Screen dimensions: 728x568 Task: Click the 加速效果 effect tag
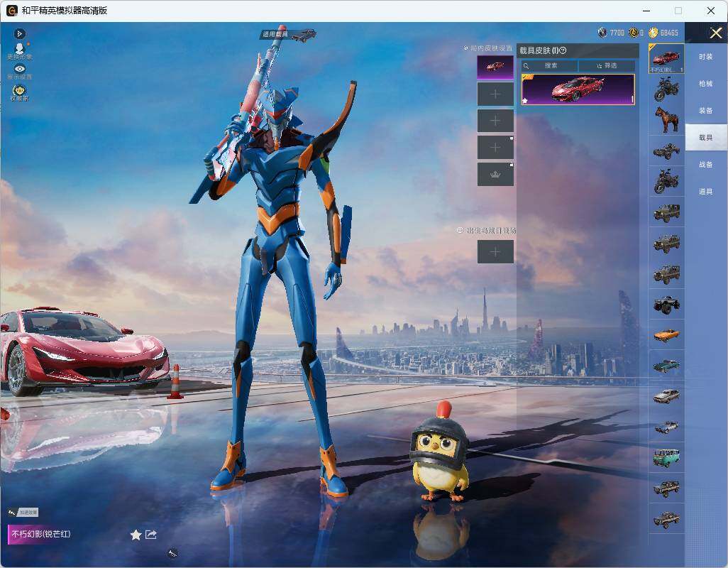pos(23,513)
